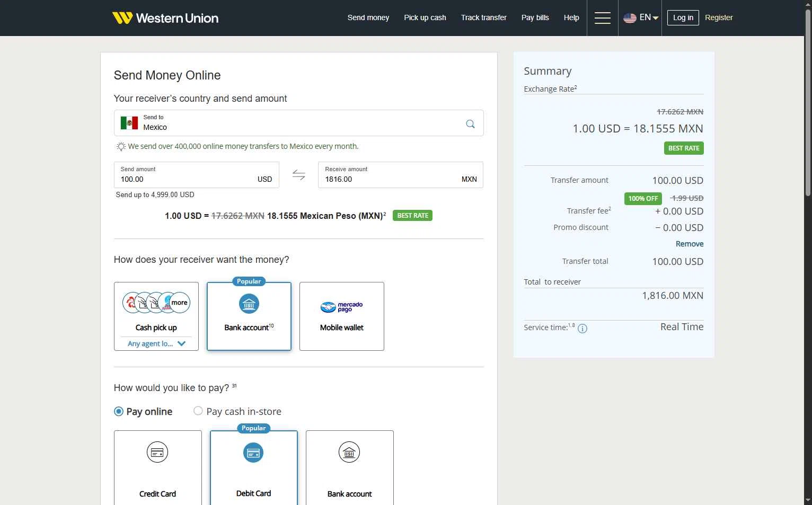Click the Service time info icon
Screen dimensions: 812x505
[x=582, y=329]
